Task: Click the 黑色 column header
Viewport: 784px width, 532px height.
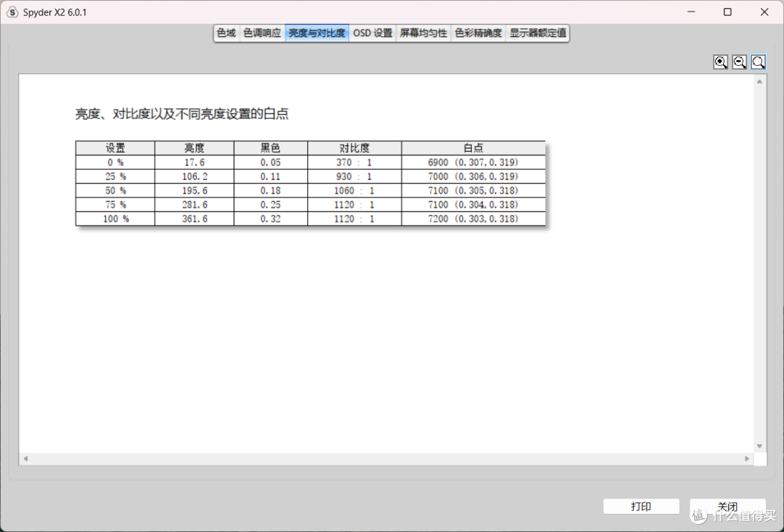Action: tap(271, 148)
